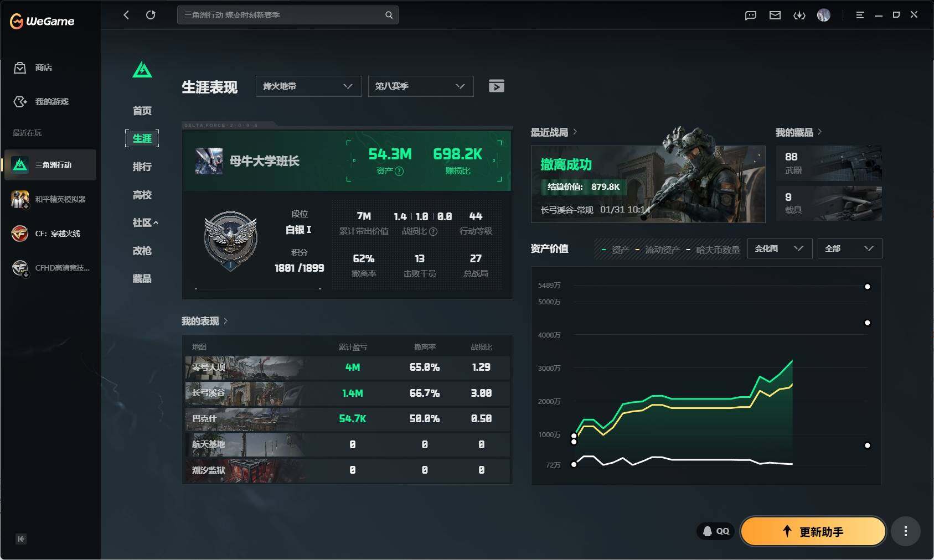Click the search magnifier icon

pos(389,15)
